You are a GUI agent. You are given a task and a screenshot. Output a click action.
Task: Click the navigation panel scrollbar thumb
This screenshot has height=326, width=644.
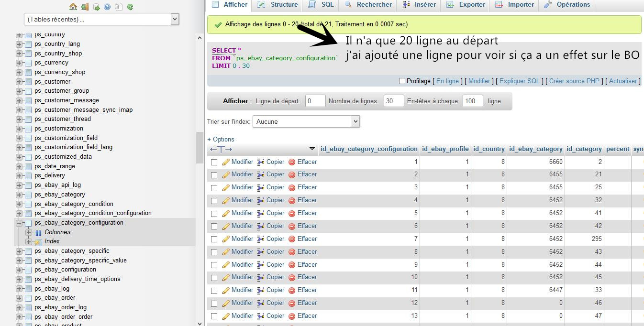click(200, 147)
